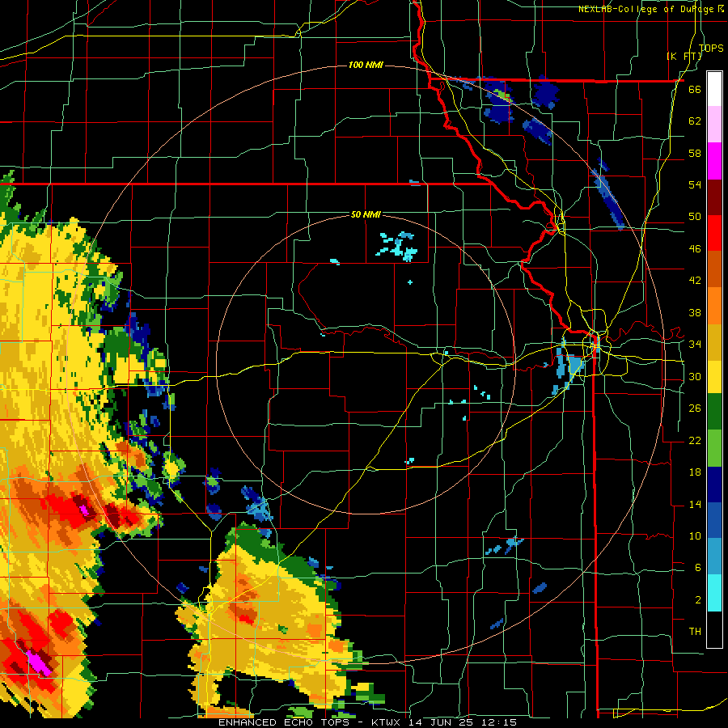The height and width of the screenshot is (728, 728).
Task: Click the white swatch in the tops legend
Action: 714,89
